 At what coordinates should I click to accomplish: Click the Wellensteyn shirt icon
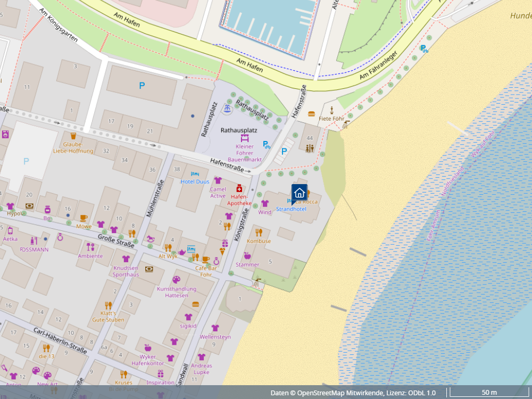pyautogui.click(x=215, y=328)
